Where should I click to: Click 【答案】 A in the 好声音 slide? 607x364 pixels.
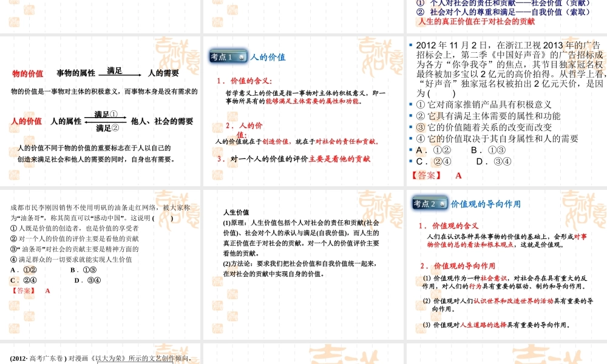(436, 175)
